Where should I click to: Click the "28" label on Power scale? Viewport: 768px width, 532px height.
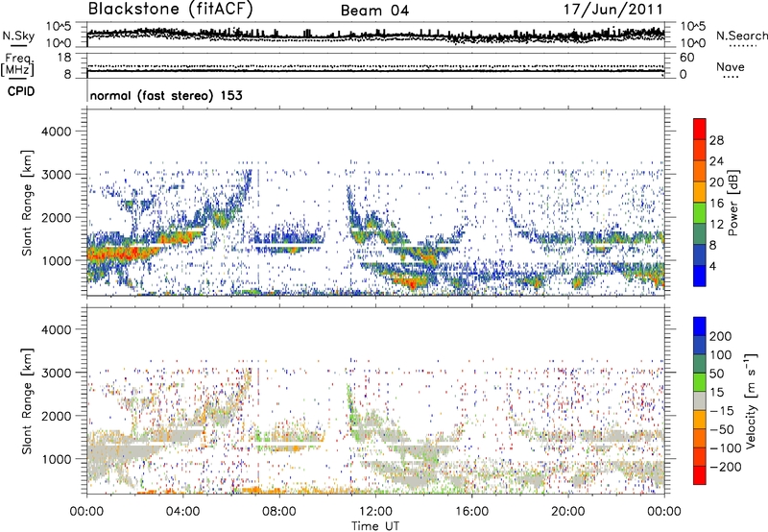716,140
